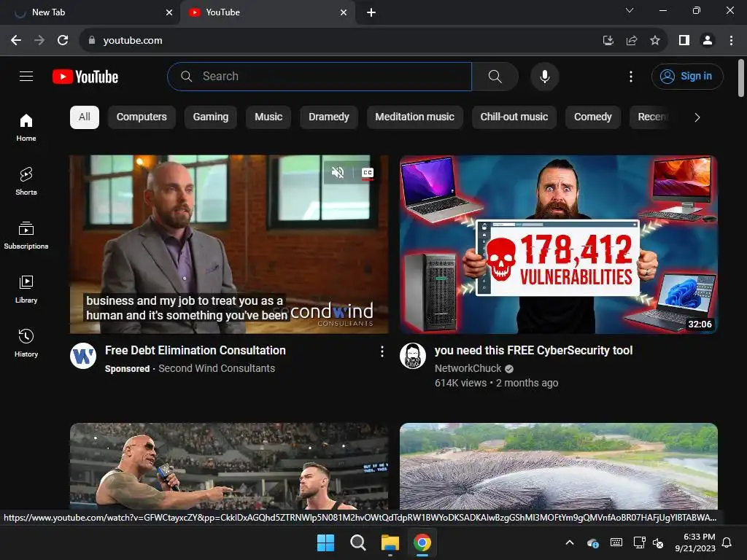Show hidden system tray icons
This screenshot has width=747, height=560.
569,542
